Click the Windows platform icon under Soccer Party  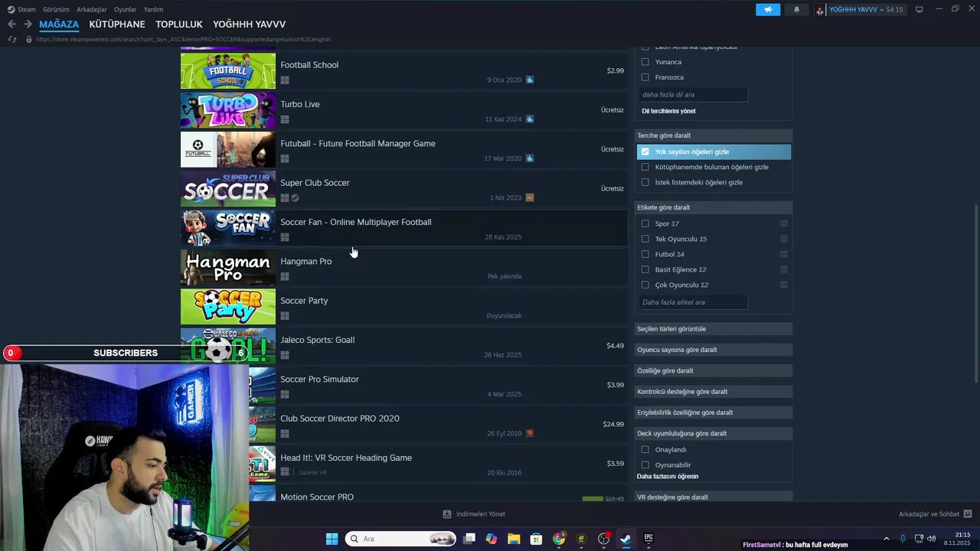[285, 315]
